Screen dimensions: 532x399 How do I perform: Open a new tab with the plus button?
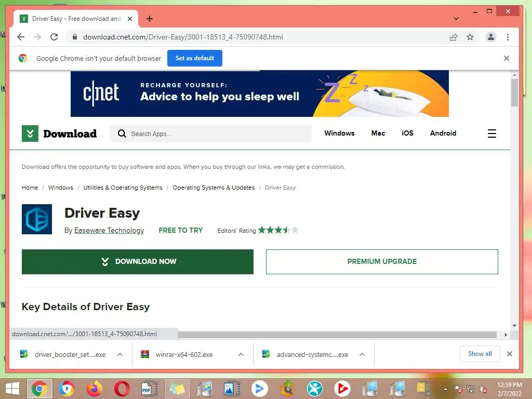pyautogui.click(x=150, y=19)
